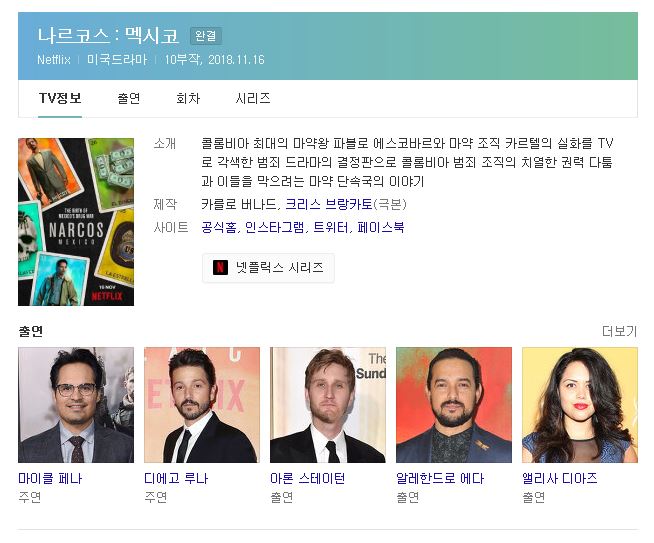This screenshot has height=543, width=654.
Task: Switch to the 출연 tab
Action: click(128, 98)
